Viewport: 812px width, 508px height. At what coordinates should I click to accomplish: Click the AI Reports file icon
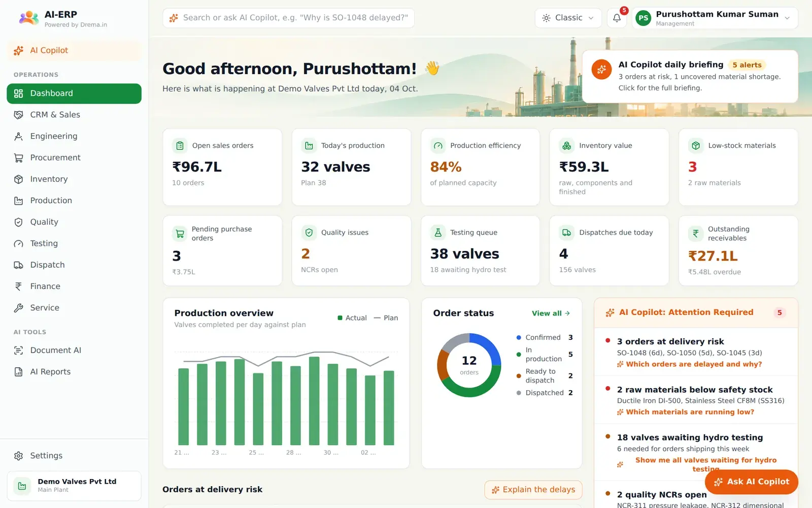click(x=19, y=372)
